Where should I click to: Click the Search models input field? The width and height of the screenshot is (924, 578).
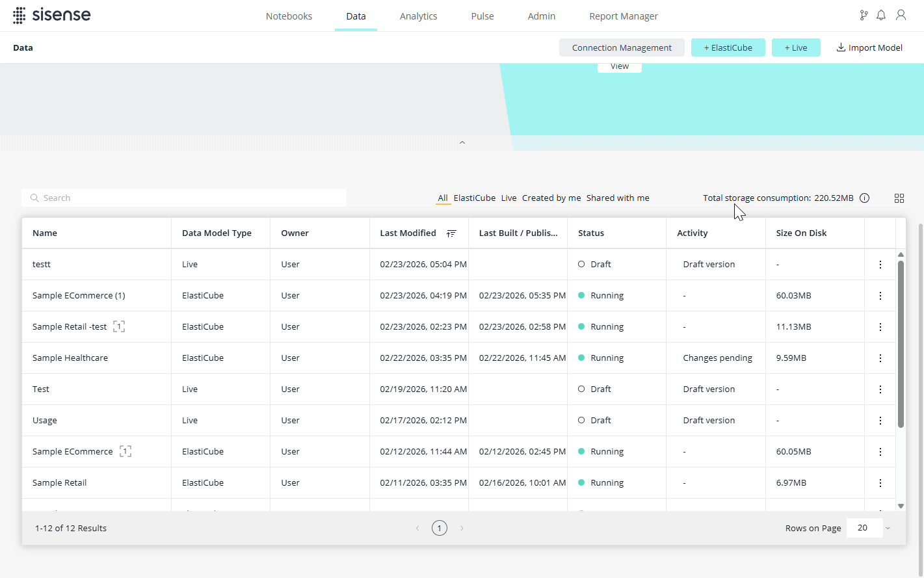point(184,198)
